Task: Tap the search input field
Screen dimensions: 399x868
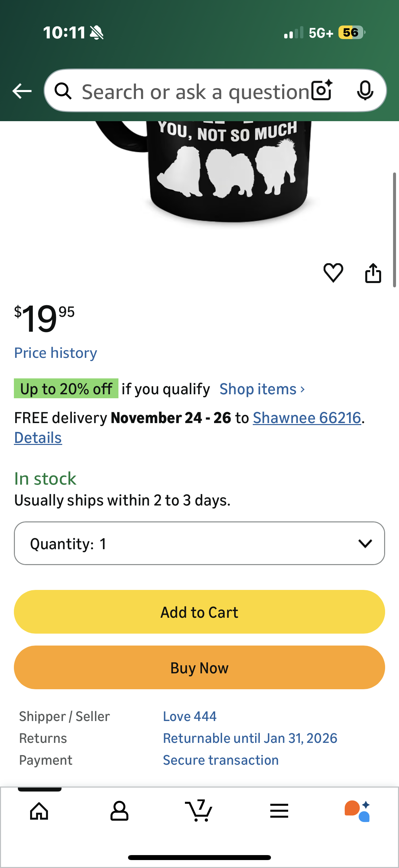Action: click(195, 92)
